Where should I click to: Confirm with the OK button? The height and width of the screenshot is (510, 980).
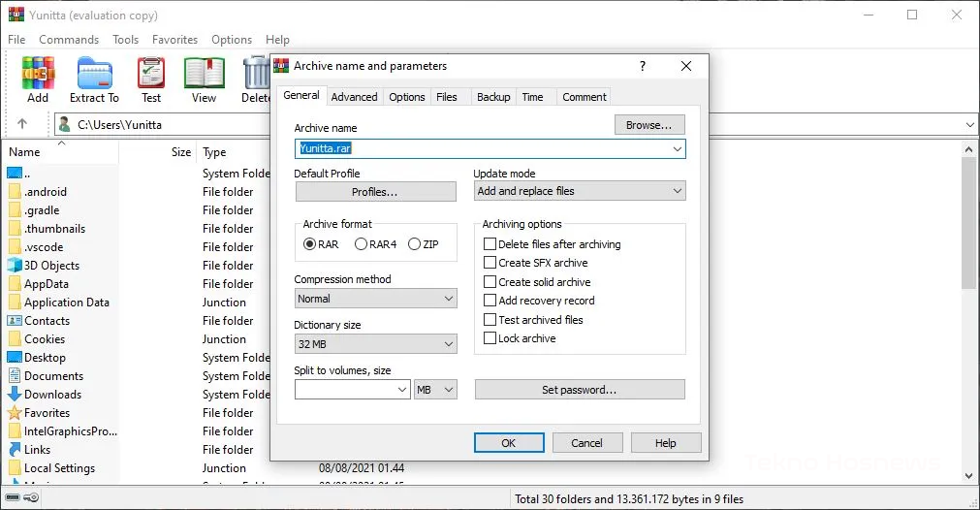pyautogui.click(x=509, y=442)
